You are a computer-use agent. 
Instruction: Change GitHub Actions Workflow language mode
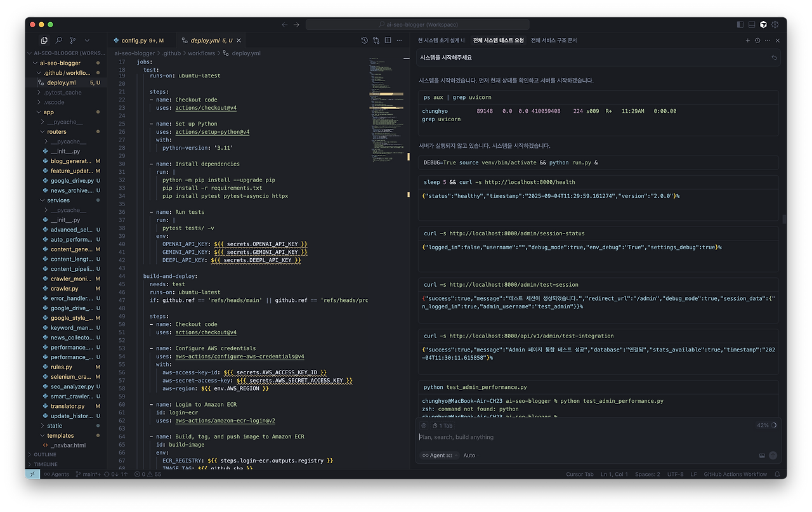pyautogui.click(x=735, y=474)
